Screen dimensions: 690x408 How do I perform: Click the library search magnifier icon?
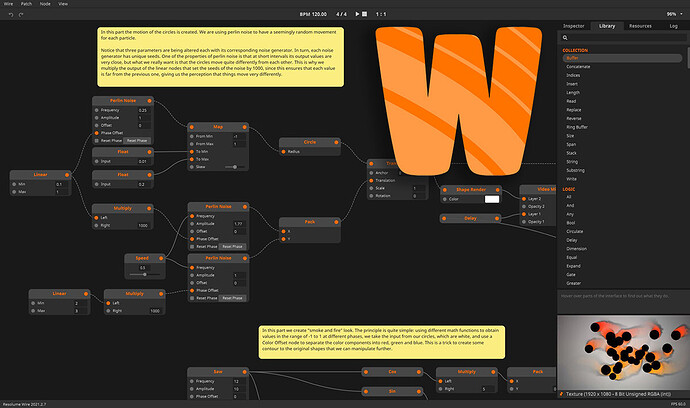click(565, 38)
